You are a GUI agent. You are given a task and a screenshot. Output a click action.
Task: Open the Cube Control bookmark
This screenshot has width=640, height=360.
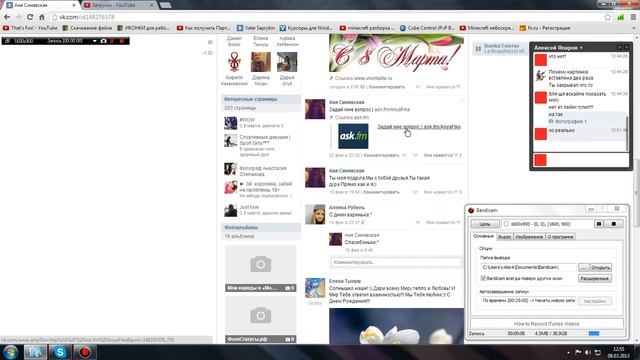[x=427, y=28]
